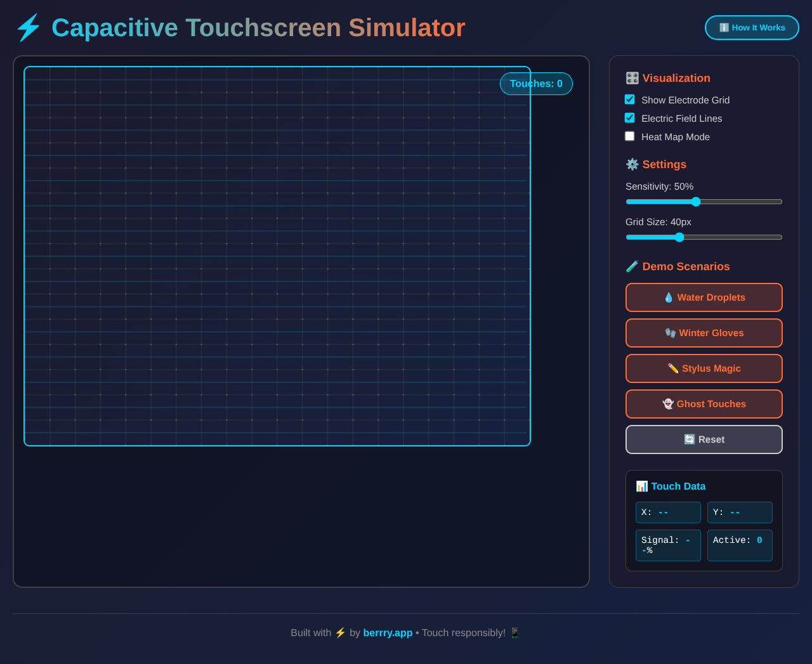Click the gamepad icon next to Visualization
Image resolution: width=812 pixels, height=664 pixels.
(x=631, y=78)
